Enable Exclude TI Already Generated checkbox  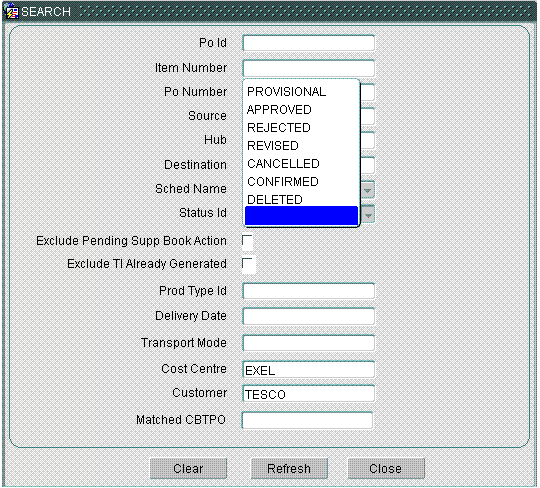247,264
